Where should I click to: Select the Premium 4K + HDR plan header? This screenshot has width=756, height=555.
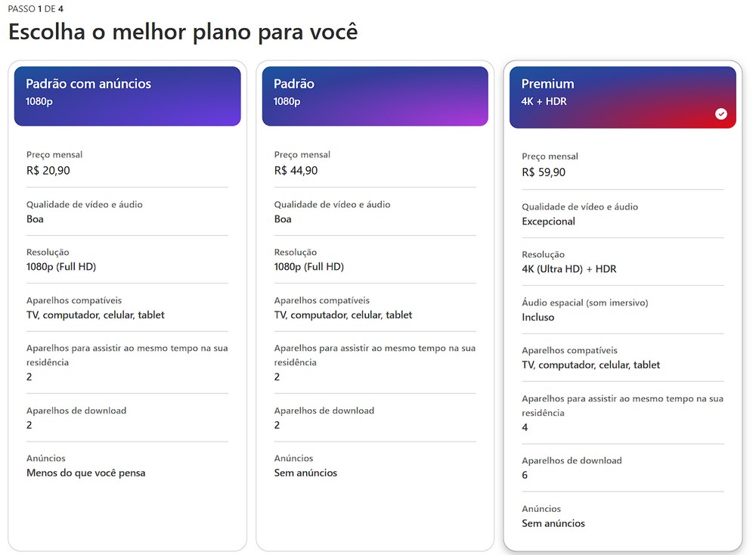[622, 98]
